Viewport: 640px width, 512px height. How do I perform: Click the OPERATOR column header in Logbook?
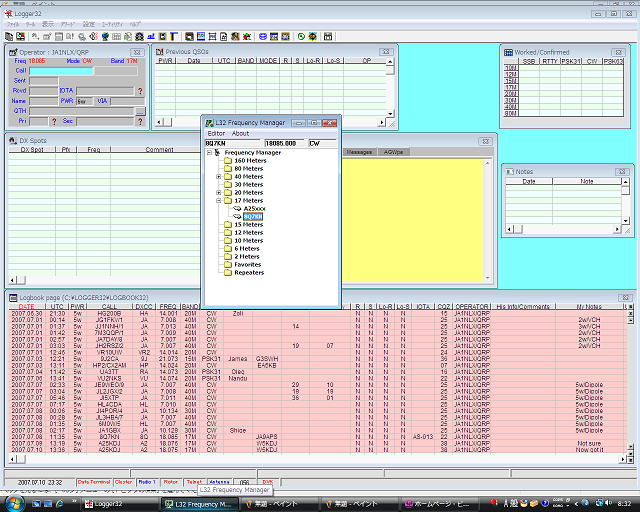[471, 307]
